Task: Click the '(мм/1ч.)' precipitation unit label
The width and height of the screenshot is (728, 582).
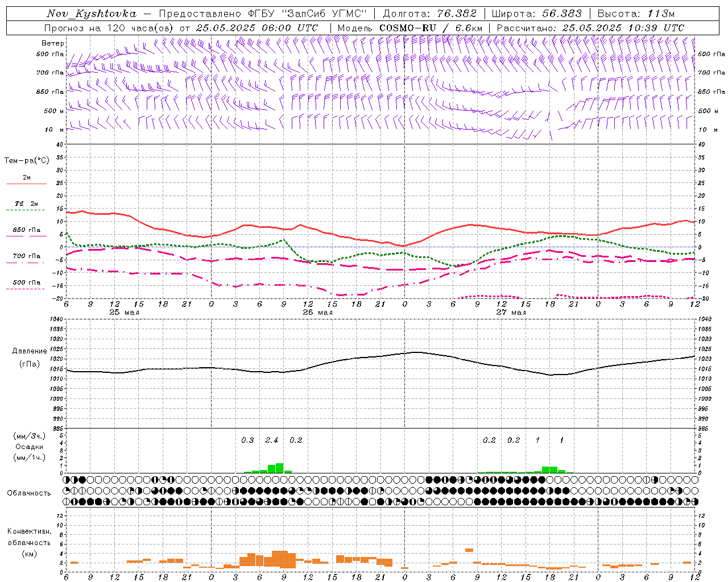Action: tap(30, 458)
